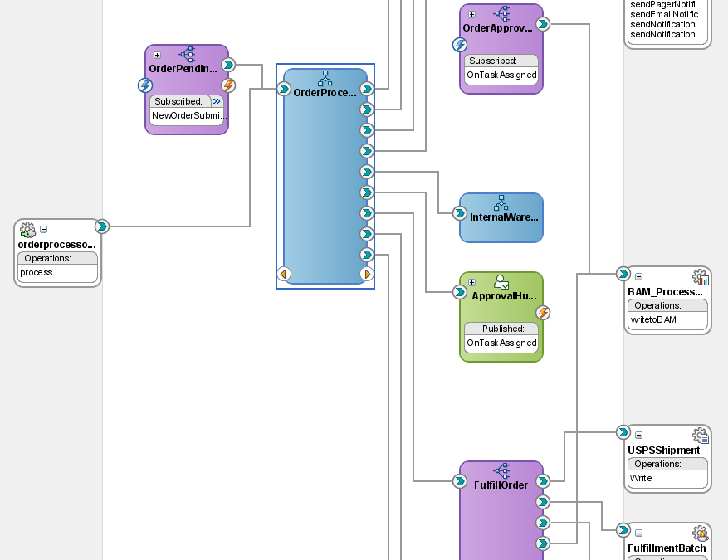This screenshot has height=560, width=728.
Task: Click OrderApproval outbound reference arrow port
Action: point(543,24)
